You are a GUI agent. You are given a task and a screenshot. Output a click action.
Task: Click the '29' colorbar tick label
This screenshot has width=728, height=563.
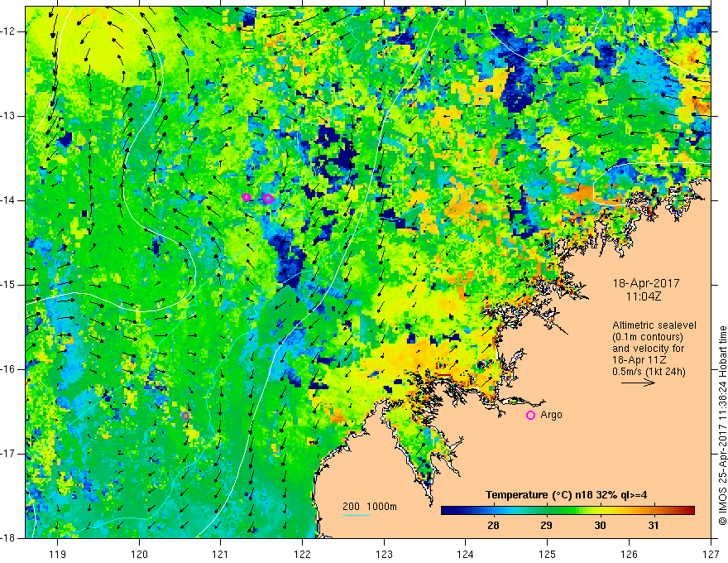click(547, 526)
